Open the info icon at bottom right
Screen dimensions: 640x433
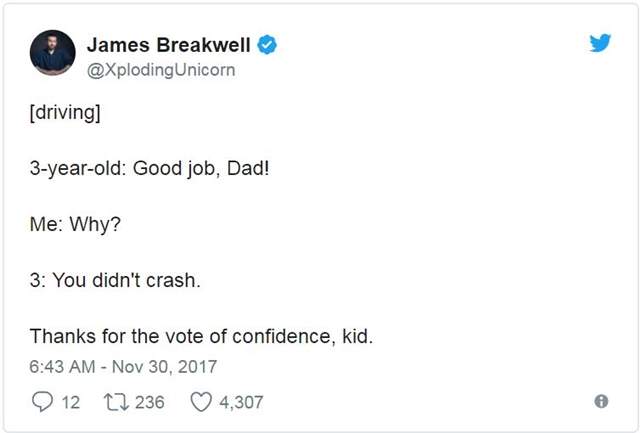[601, 402]
